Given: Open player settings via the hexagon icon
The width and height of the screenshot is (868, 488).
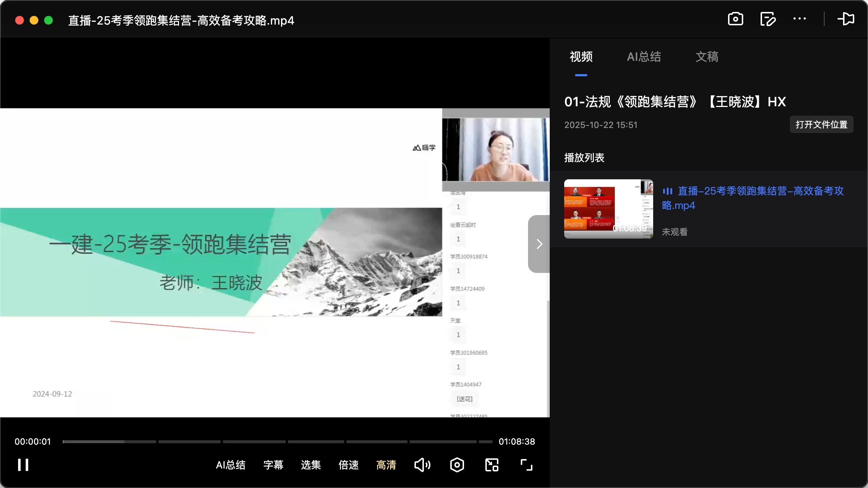Looking at the screenshot, I should pos(456,465).
